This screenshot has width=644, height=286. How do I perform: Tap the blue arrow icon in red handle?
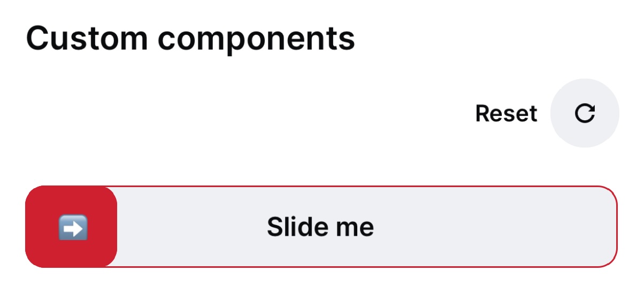[73, 229]
